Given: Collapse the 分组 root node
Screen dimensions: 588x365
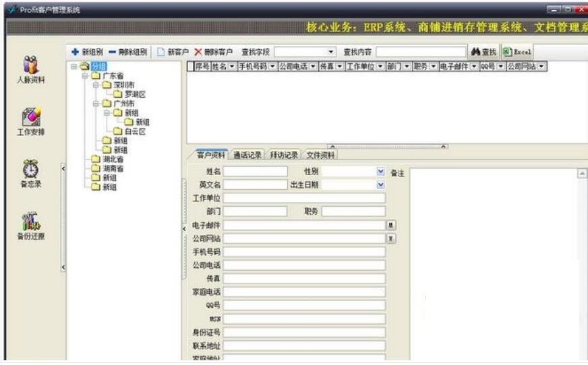Looking at the screenshot, I should click(74, 67).
